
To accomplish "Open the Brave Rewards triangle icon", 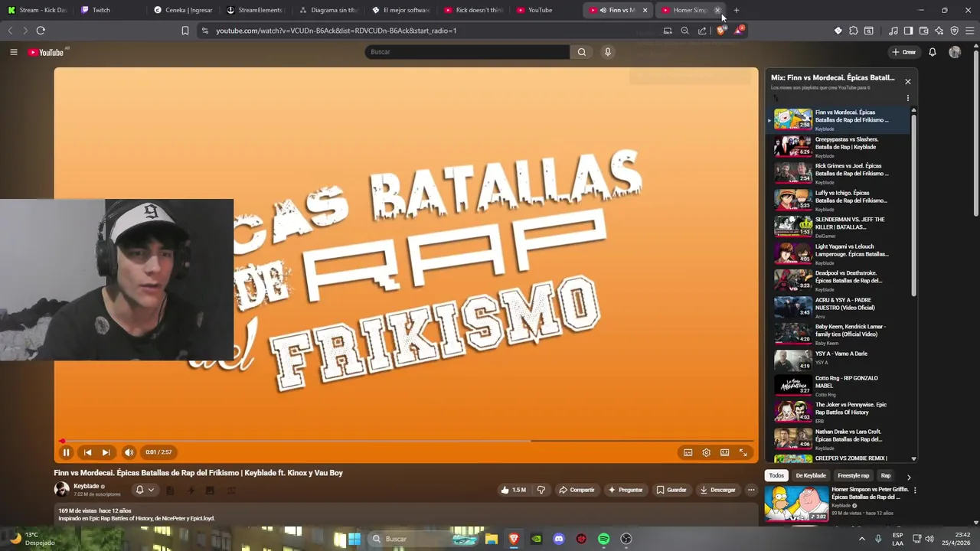I will coord(739,31).
